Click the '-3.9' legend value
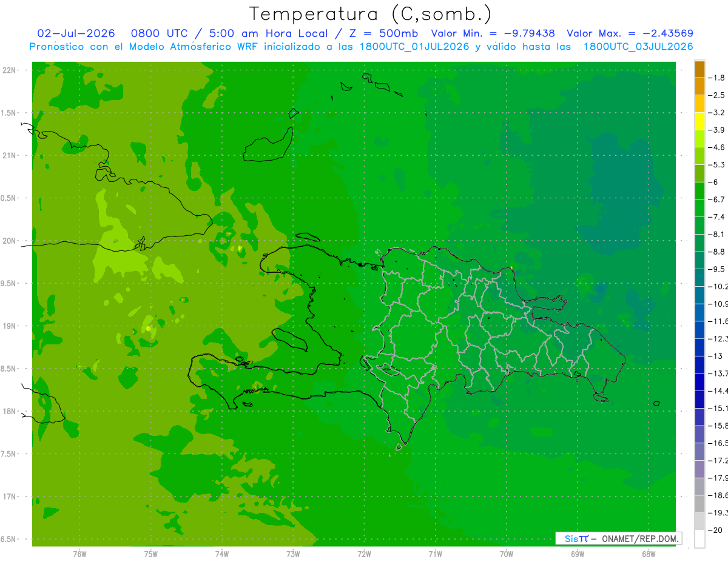The width and height of the screenshot is (728, 562). [717, 130]
